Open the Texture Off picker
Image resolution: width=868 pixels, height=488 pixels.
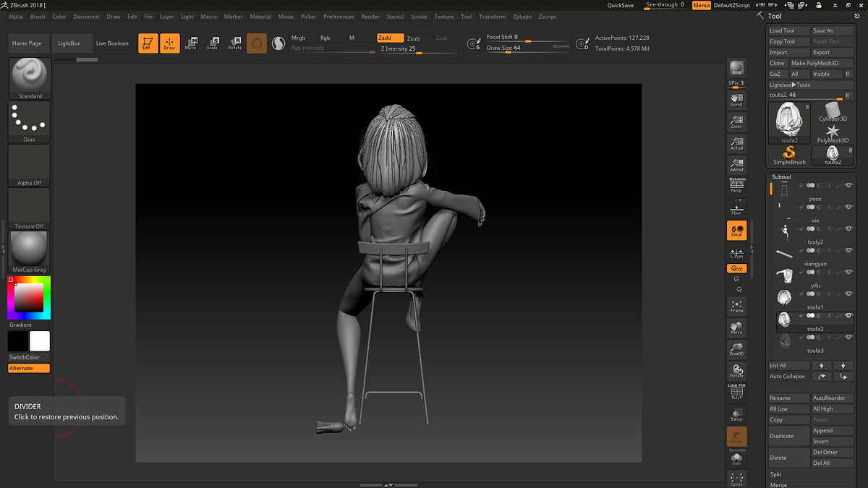pos(30,209)
